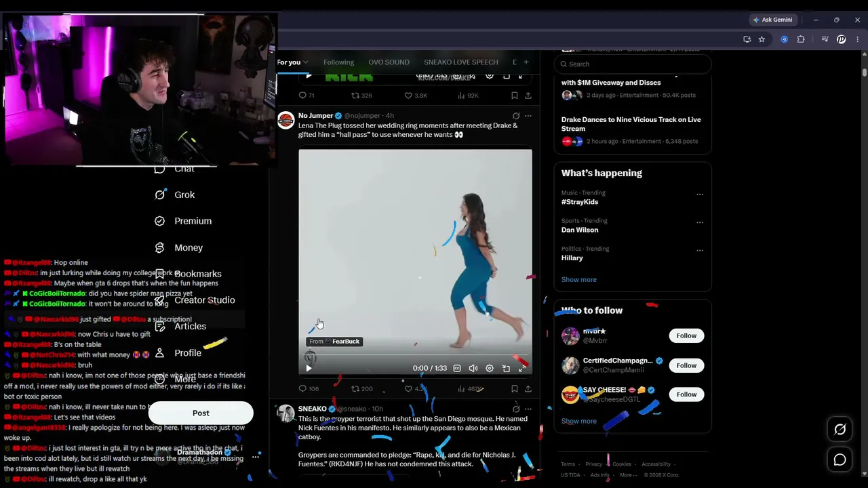Bookmark the top post with 3.8K likes

coord(515,96)
